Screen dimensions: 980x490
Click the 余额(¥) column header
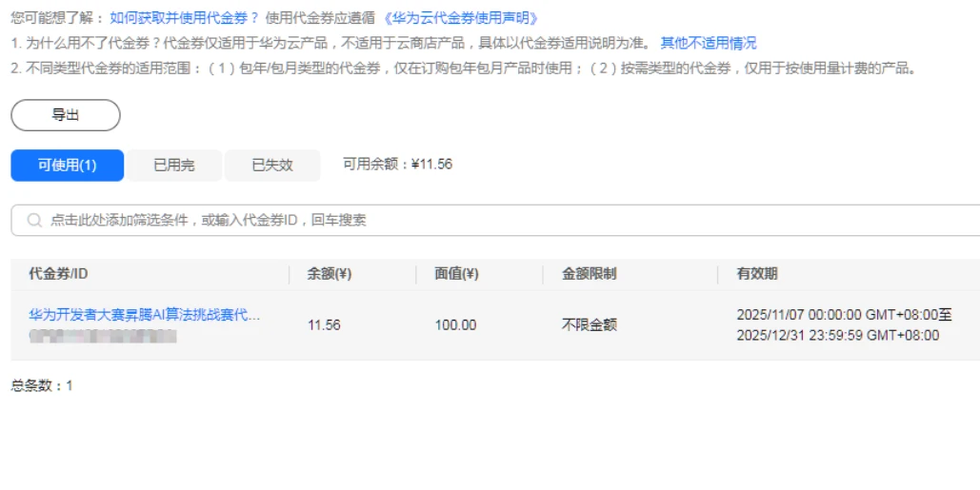coord(330,274)
